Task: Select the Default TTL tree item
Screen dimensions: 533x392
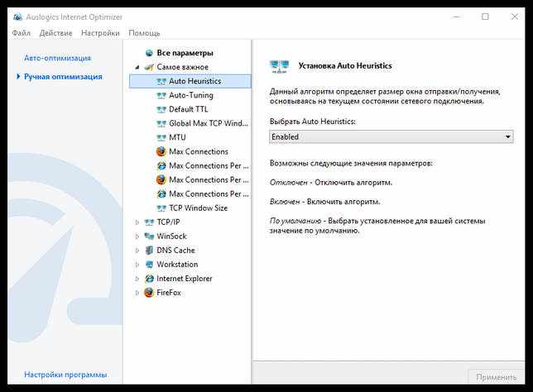Action: 189,109
